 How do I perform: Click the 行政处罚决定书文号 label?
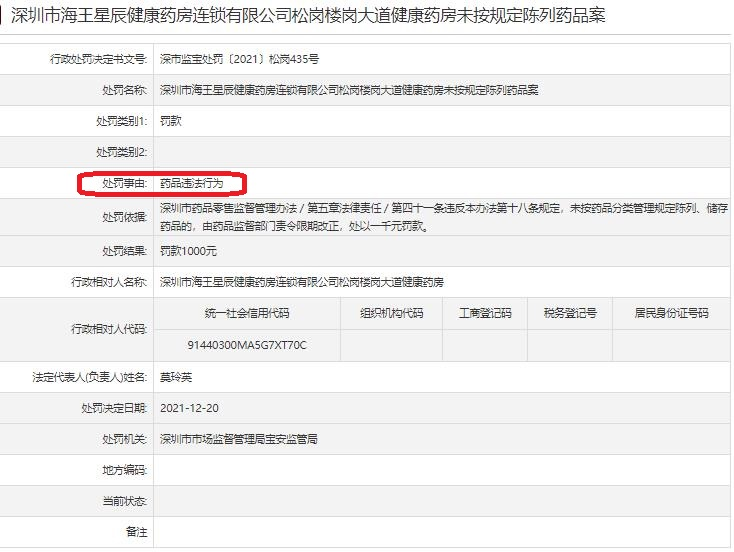tap(99, 59)
